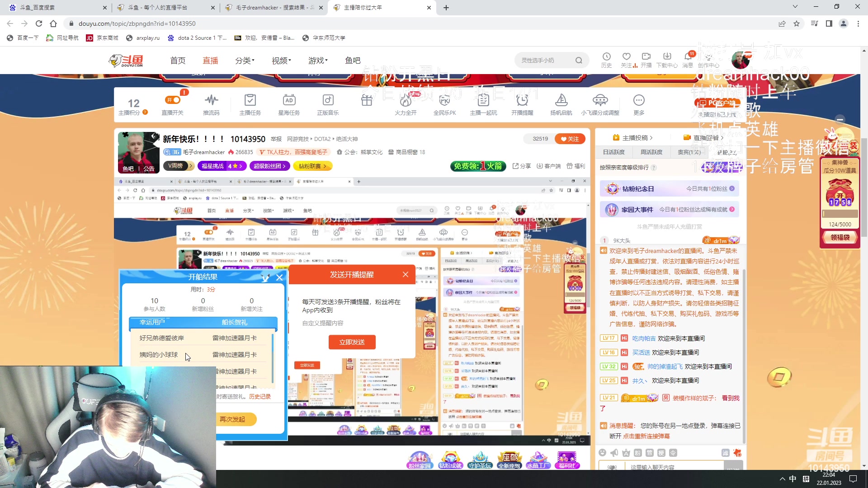Expand the 视频 video dropdown

point(281,61)
